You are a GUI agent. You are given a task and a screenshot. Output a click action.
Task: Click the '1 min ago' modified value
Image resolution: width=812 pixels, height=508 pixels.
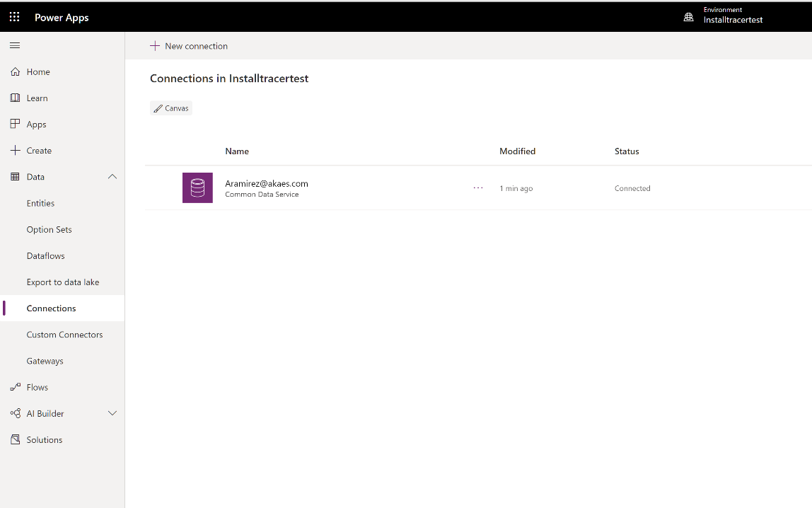coord(516,188)
